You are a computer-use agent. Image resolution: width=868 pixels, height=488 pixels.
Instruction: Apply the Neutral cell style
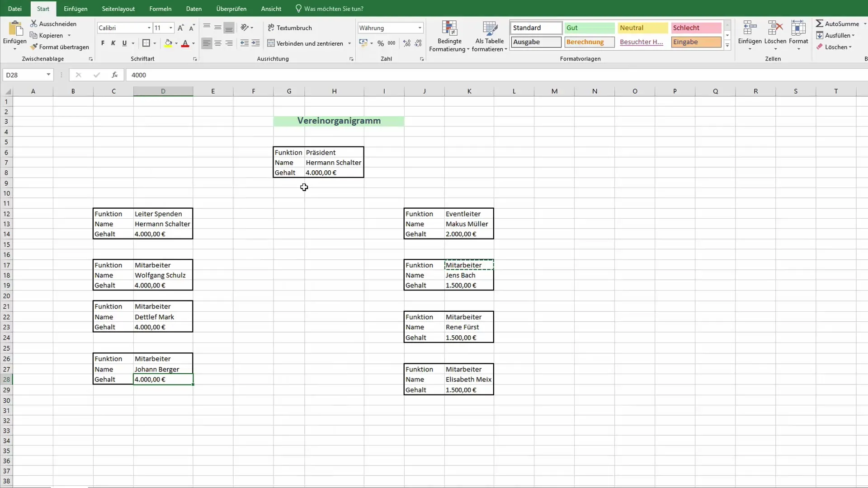tap(642, 28)
